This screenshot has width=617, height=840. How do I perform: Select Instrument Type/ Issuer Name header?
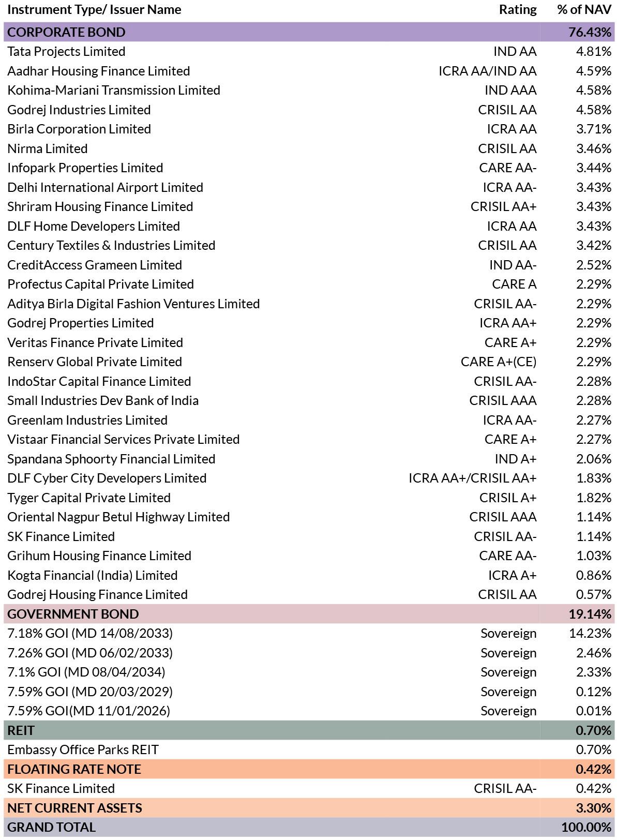94,10
